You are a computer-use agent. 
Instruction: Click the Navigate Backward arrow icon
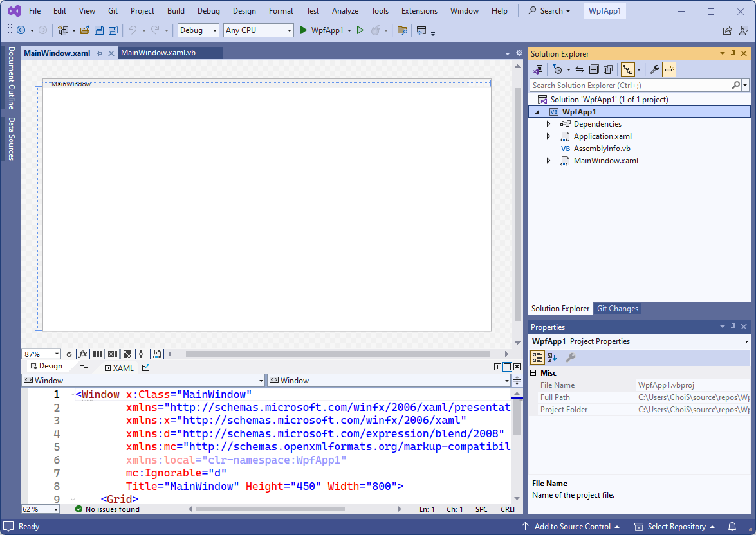click(x=21, y=30)
